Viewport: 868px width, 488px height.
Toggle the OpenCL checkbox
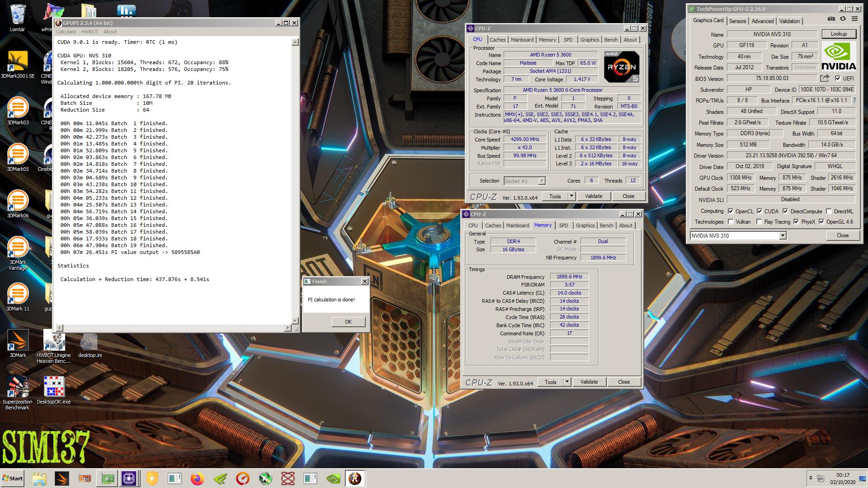731,211
